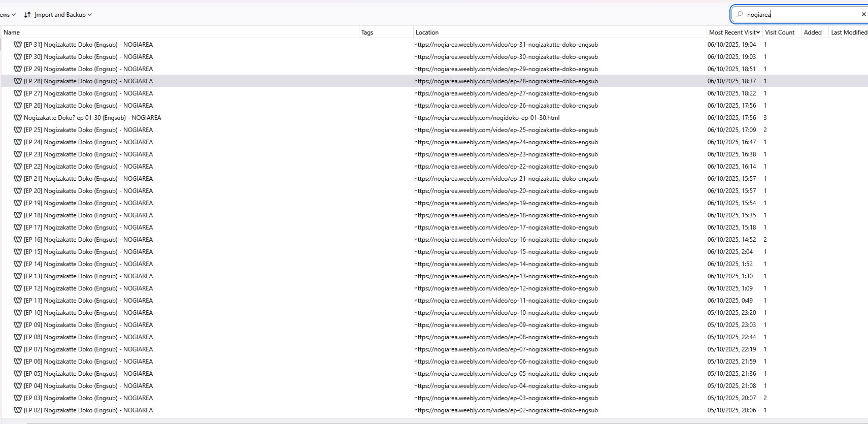Click the favicon of the EP 17 entry
868x424 pixels.
[18, 227]
